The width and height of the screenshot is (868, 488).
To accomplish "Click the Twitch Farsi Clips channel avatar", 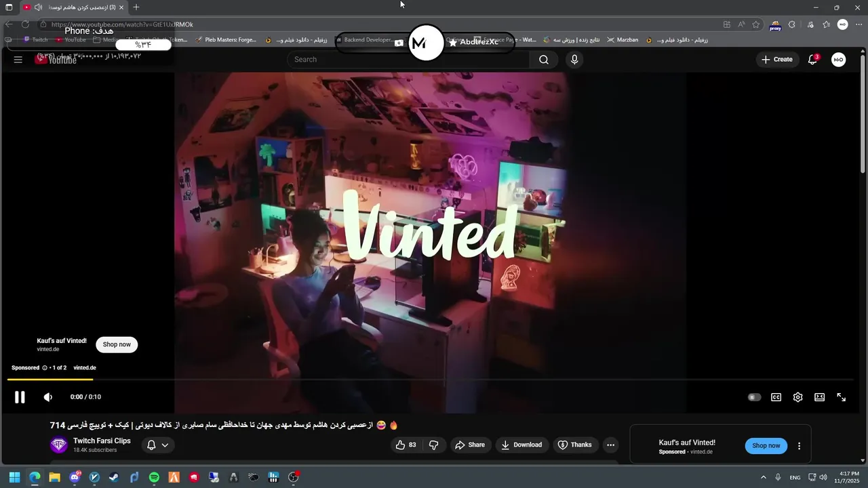I will (x=59, y=445).
